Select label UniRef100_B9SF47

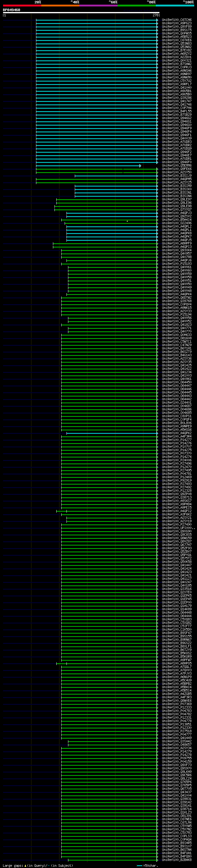coord(177,633)
